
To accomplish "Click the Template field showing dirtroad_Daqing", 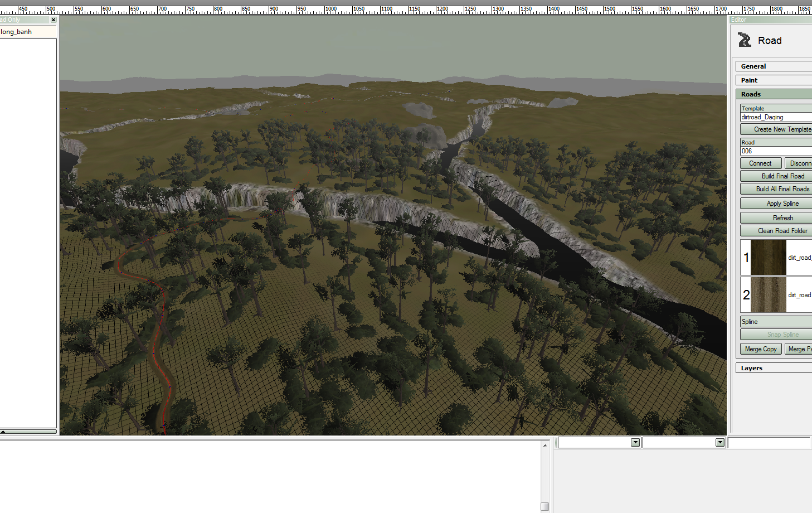I will click(x=776, y=117).
